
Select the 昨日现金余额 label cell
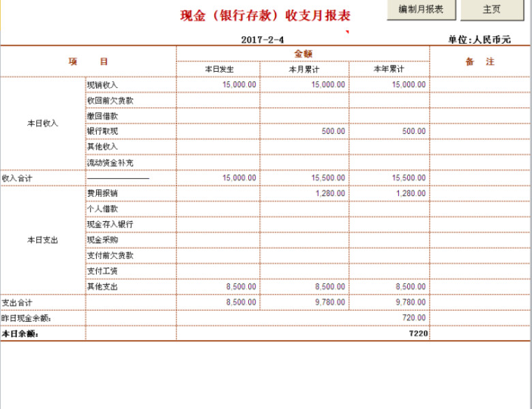tap(43, 318)
